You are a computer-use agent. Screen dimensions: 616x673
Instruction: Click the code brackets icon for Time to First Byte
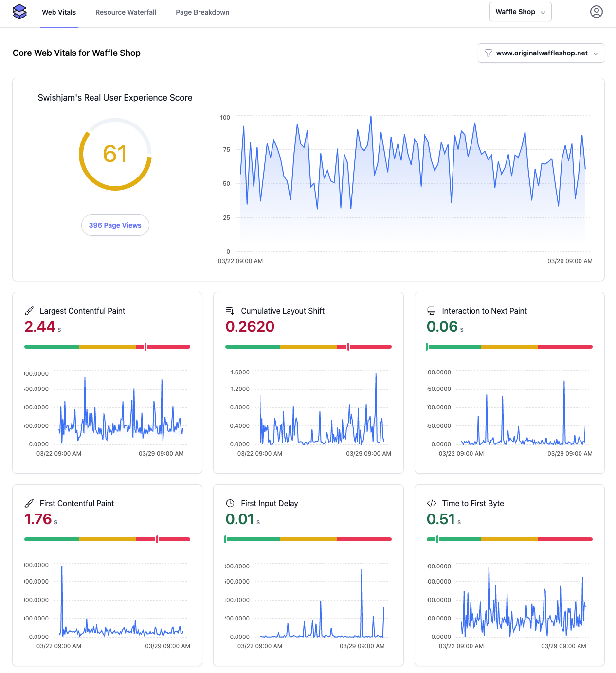(431, 503)
